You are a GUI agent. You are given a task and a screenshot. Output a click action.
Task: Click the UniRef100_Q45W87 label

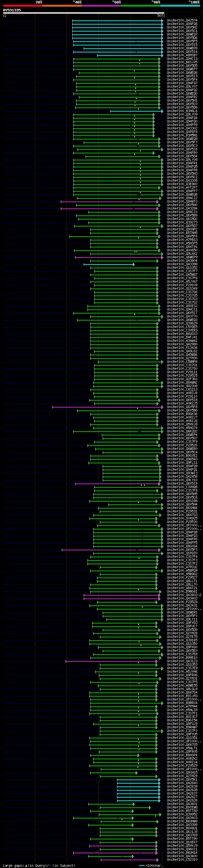click(182, 275)
